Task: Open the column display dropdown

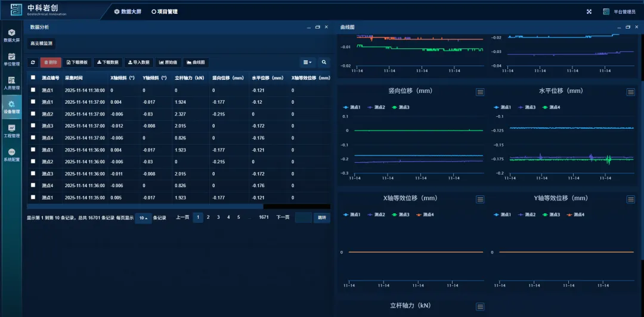Action: coord(308,62)
